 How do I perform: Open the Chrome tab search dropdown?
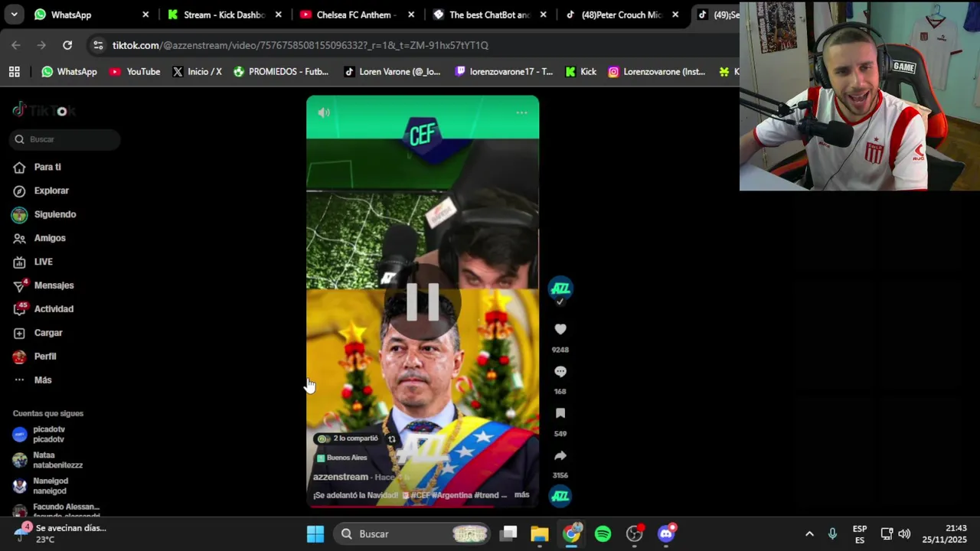click(x=14, y=15)
